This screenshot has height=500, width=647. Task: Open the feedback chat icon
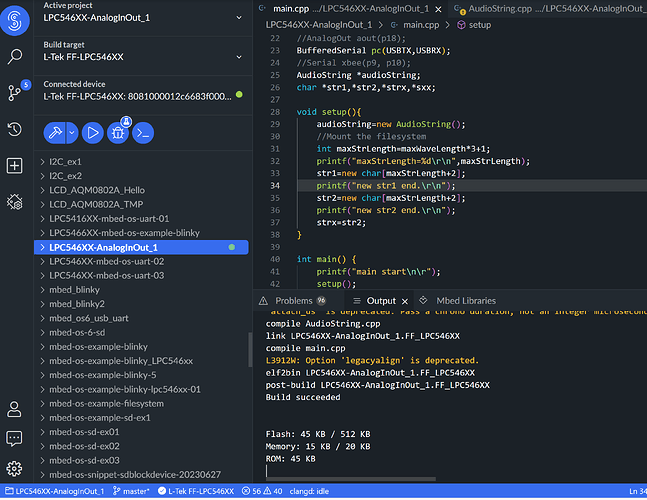14,439
